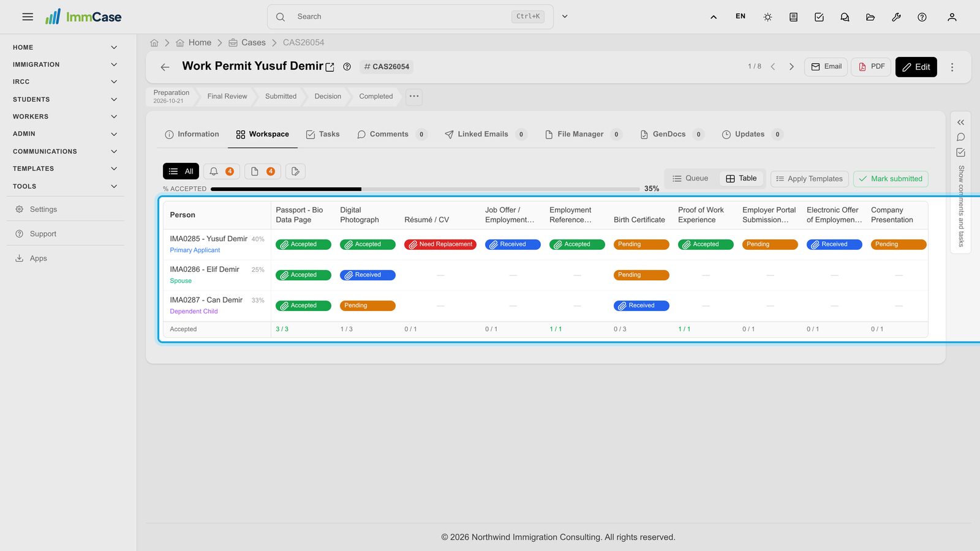Click the Apply Templates button
This screenshot has width=980, height=551.
pos(809,179)
